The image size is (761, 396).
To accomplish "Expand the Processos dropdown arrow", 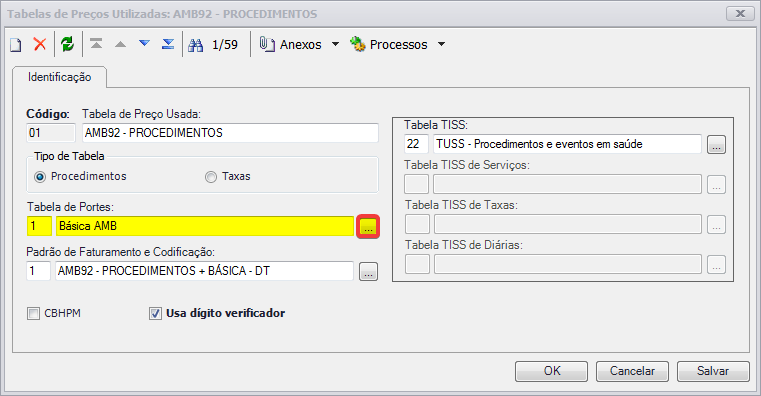I will pyautogui.click(x=441, y=44).
